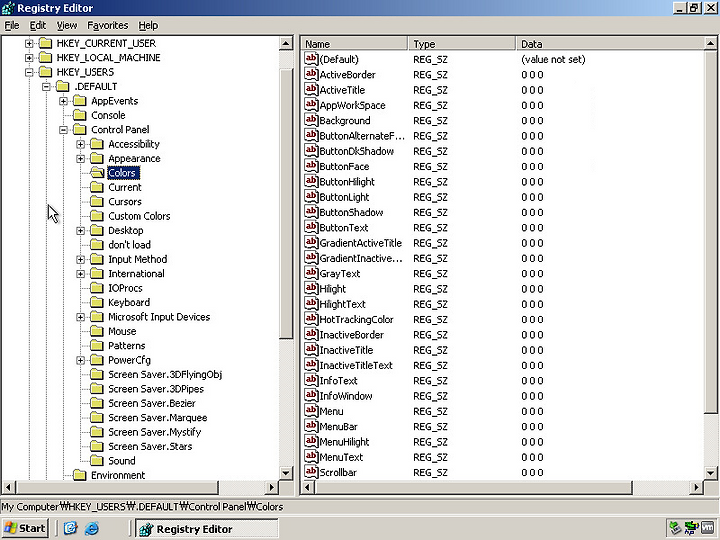This screenshot has width=720, height=540.
Task: Click the first system tray icon
Action: coord(675,528)
